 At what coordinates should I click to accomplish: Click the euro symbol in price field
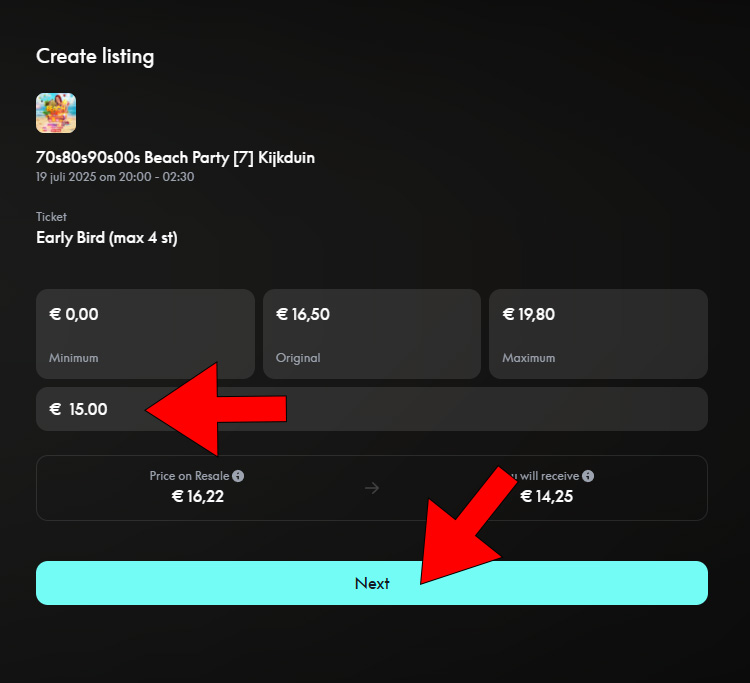pos(55,409)
